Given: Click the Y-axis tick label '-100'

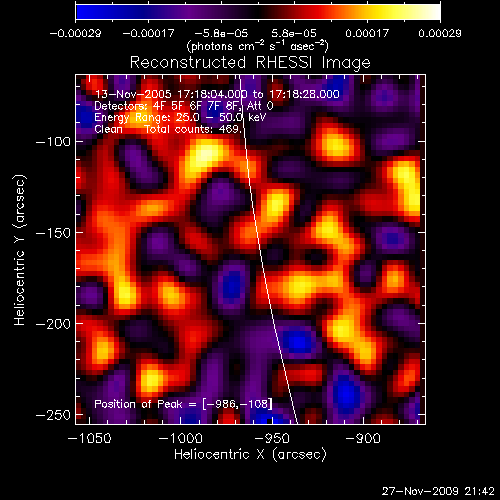Looking at the screenshot, I should (53, 142).
